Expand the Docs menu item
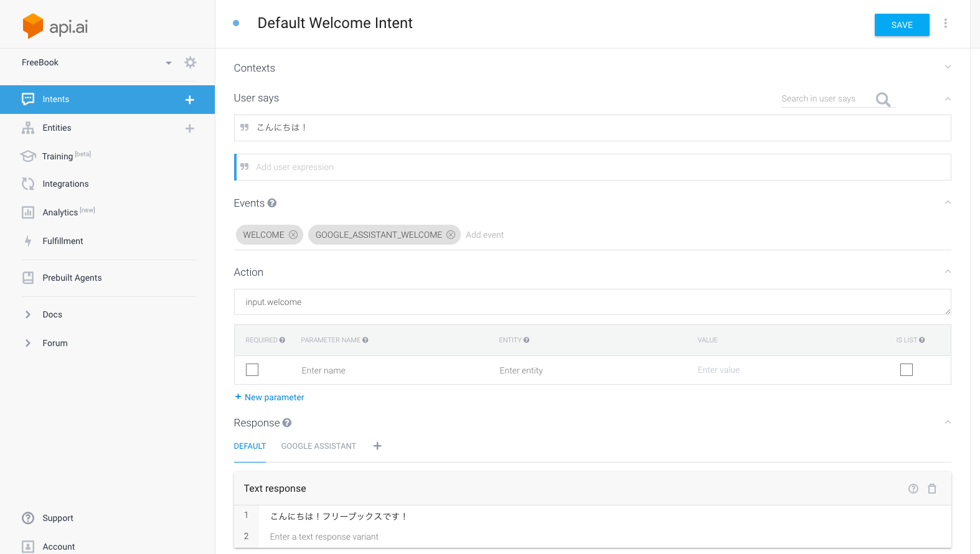 [x=28, y=314]
